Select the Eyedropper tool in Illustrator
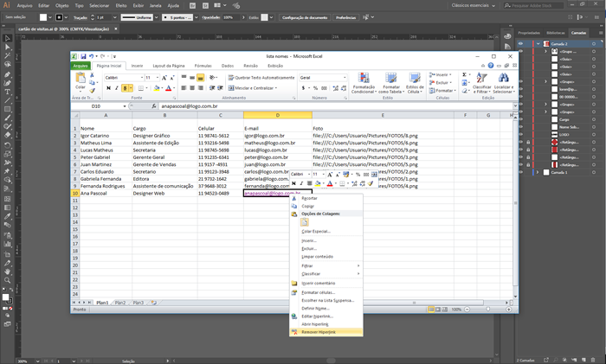Image resolution: width=606 pixels, height=364 pixels. (7, 216)
